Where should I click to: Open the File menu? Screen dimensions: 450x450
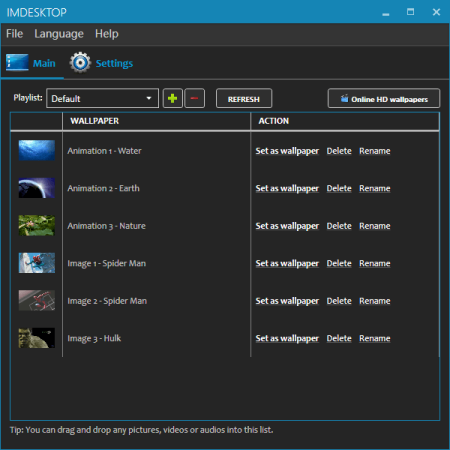tap(14, 34)
